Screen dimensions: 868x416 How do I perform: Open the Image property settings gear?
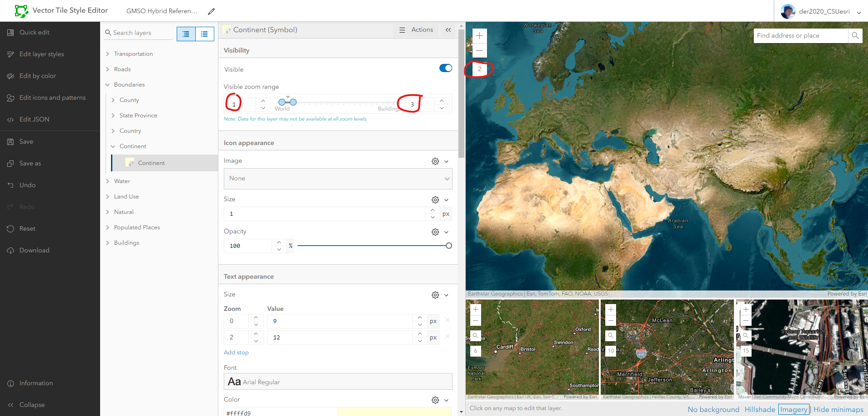coord(435,161)
